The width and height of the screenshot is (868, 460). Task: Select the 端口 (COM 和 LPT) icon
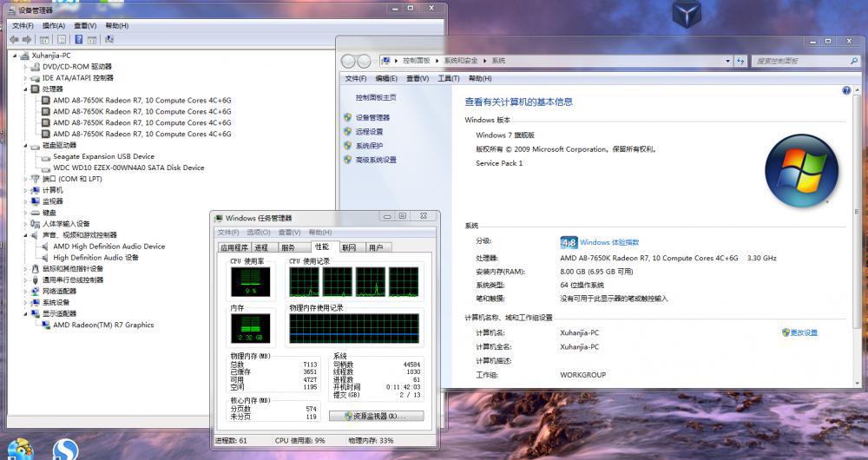pos(36,179)
